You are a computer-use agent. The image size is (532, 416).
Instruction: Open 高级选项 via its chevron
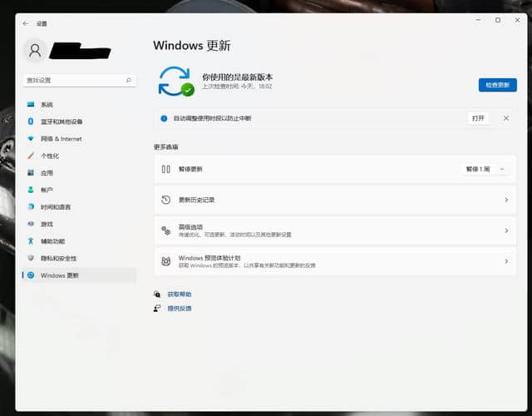[x=506, y=230]
